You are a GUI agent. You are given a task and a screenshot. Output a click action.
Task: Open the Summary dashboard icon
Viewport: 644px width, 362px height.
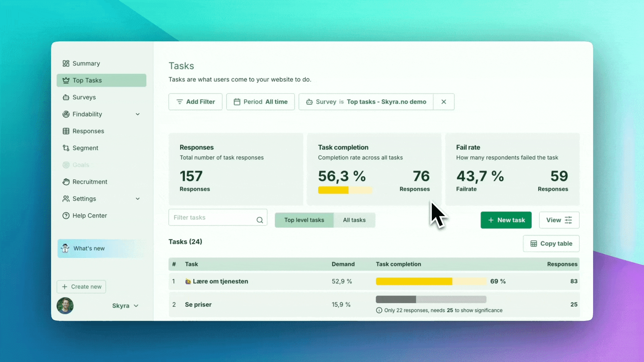pyautogui.click(x=66, y=64)
